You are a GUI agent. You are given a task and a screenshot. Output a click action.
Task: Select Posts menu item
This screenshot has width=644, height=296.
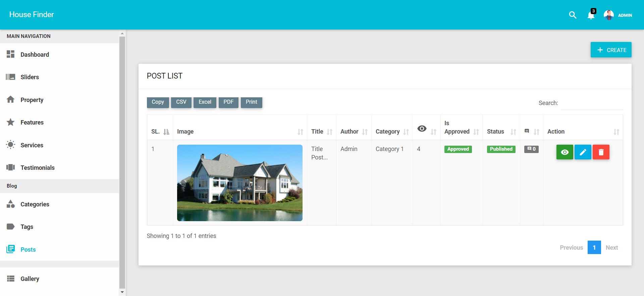point(59,249)
